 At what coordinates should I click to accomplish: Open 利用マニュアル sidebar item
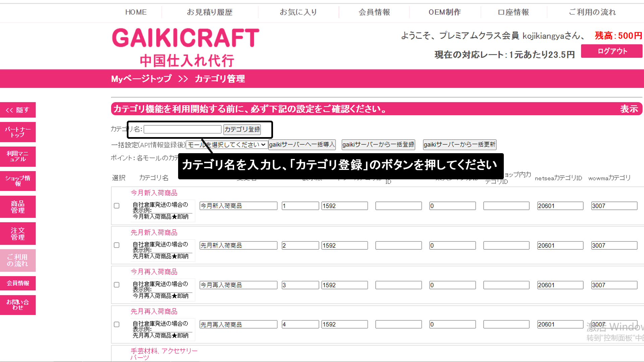(18, 156)
